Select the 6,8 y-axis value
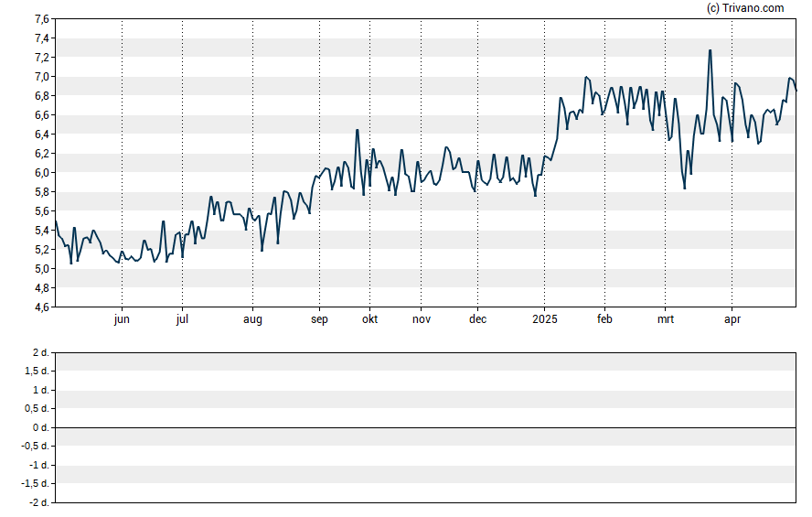 coord(41,96)
